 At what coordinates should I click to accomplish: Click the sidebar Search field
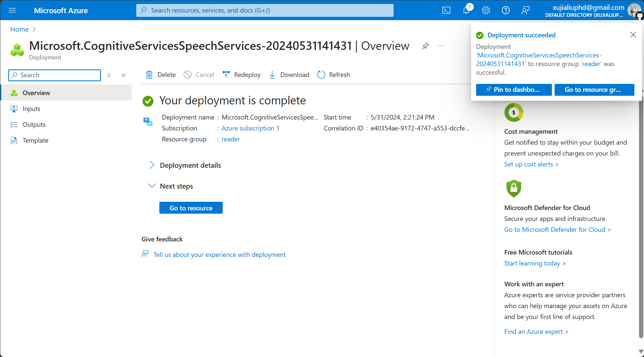[54, 75]
